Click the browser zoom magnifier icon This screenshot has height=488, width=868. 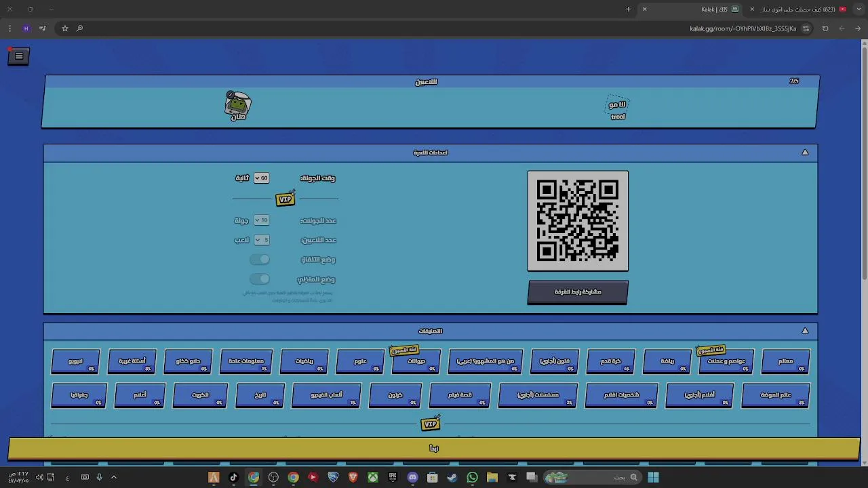[79, 28]
